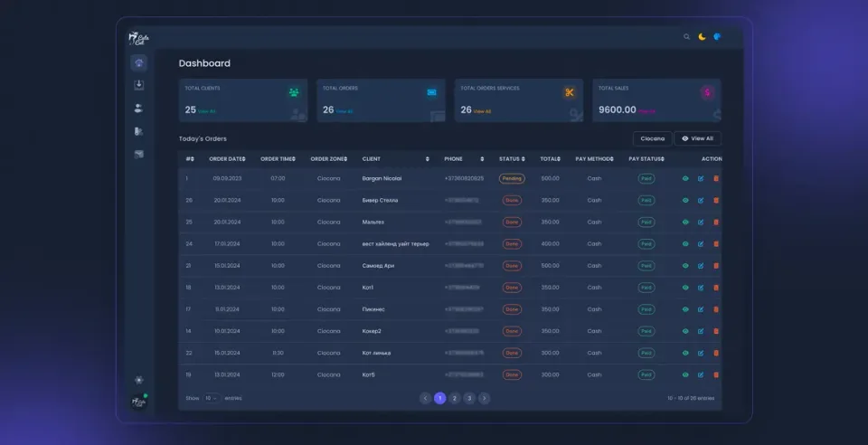Click the View All button above table
The width and height of the screenshot is (868, 445).
click(x=697, y=138)
